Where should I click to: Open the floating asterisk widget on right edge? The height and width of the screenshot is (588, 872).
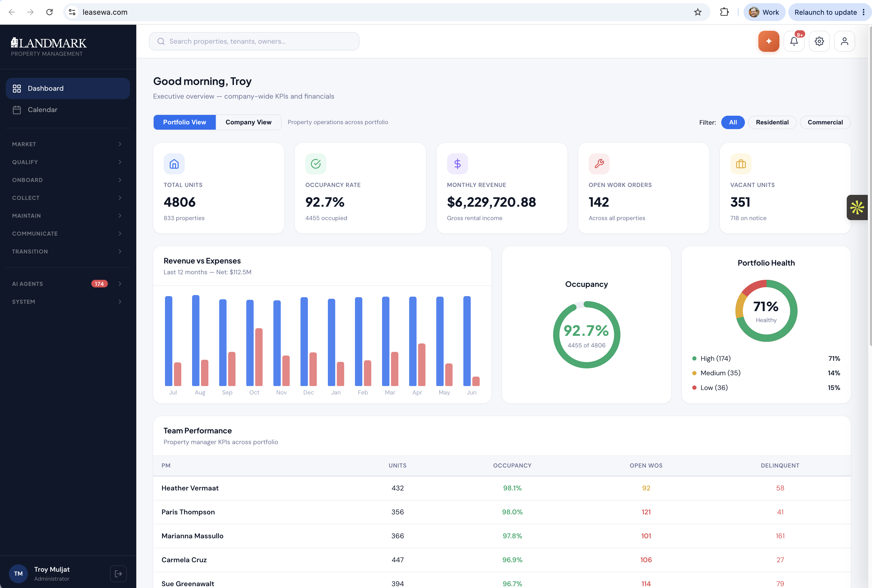tap(857, 207)
